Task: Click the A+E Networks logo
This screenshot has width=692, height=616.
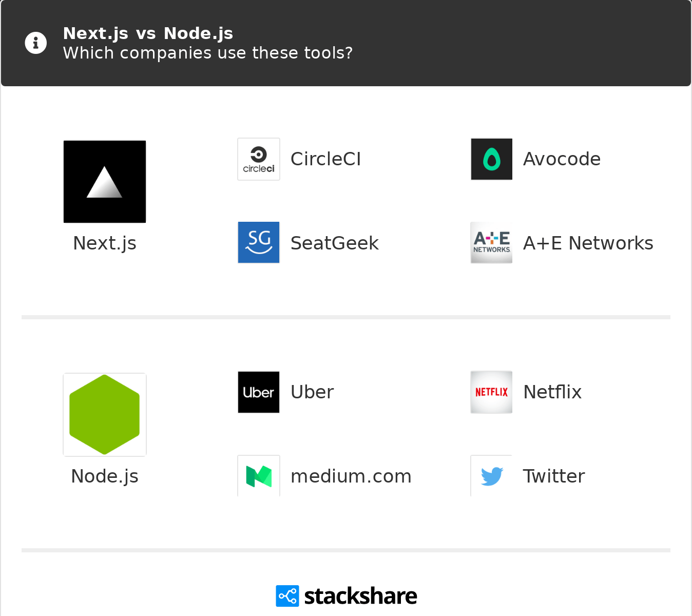Action: [x=492, y=242]
